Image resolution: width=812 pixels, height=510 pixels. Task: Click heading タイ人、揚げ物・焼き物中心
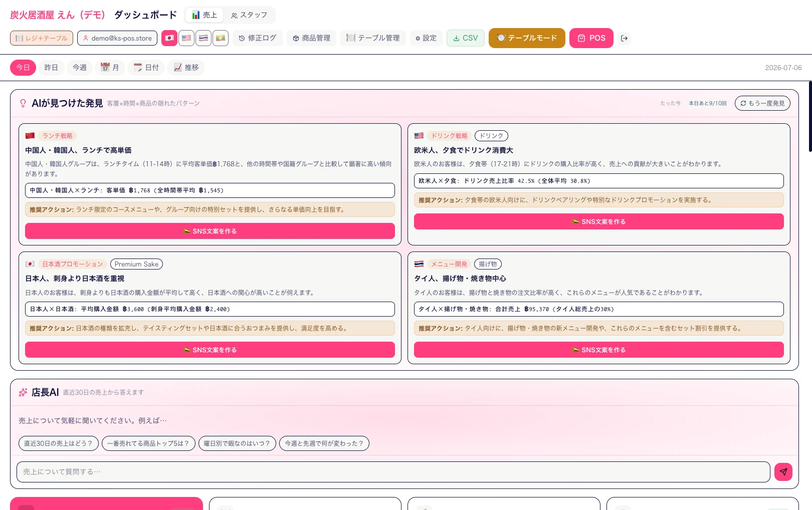pos(460,279)
